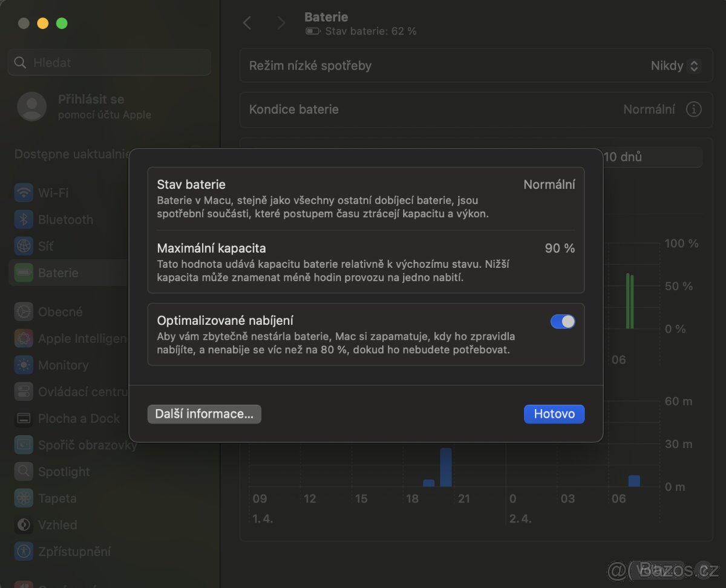Open Spotlight settings icon
The height and width of the screenshot is (588, 726).
(24, 472)
